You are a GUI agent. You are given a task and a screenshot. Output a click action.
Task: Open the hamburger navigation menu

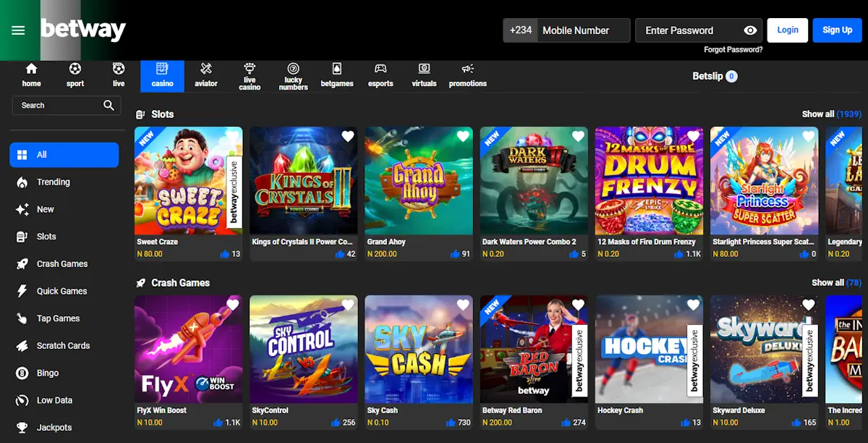(17, 30)
